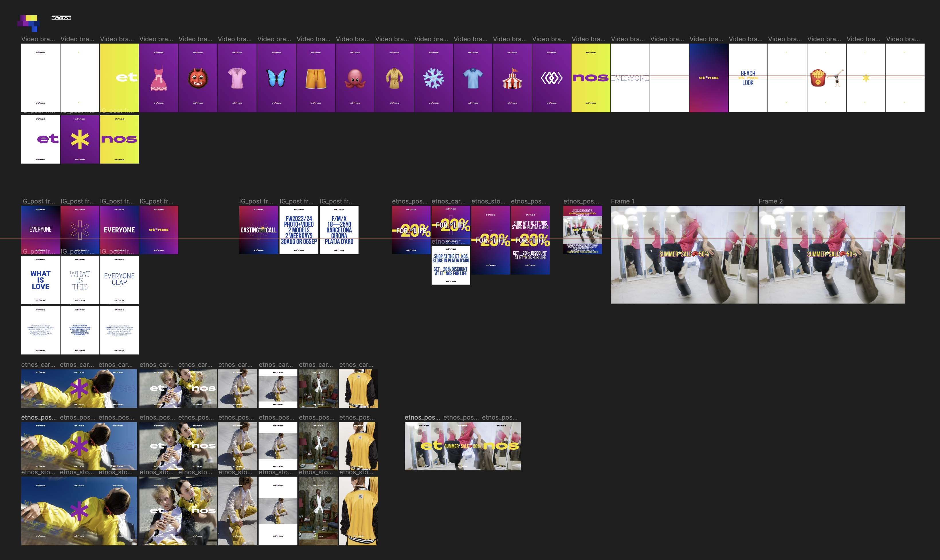Image resolution: width=940 pixels, height=560 pixels.
Task: Click the frame with fries and cartwheel emoji
Action: point(827,78)
